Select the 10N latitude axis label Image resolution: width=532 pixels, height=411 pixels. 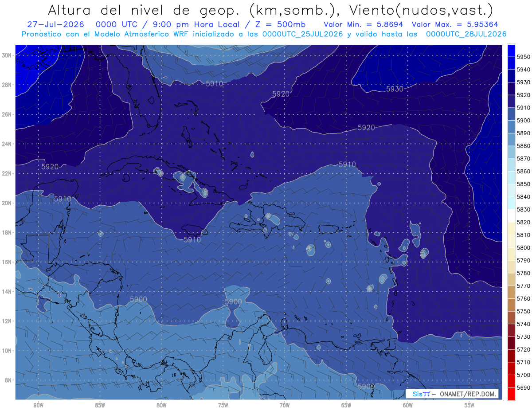click(x=8, y=351)
